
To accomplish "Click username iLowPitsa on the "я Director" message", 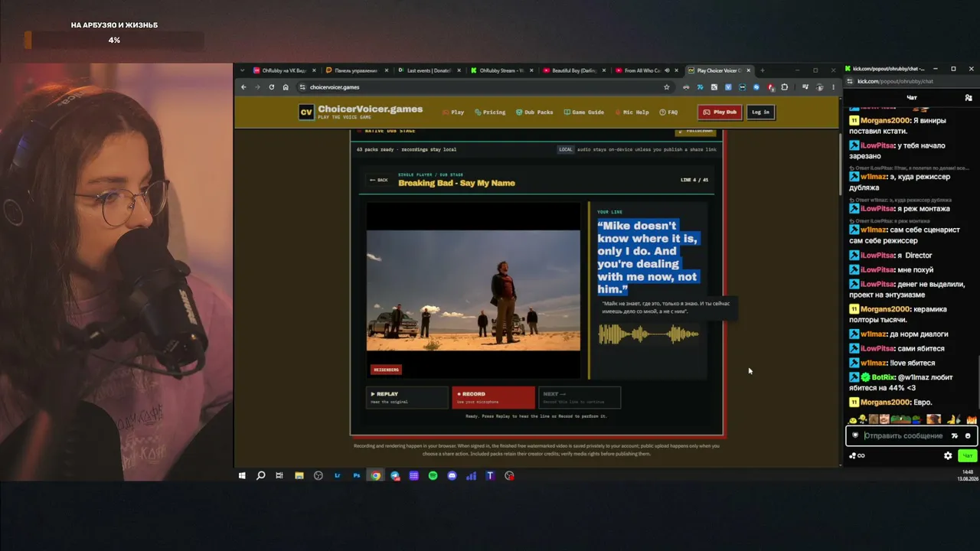I will [x=877, y=255].
